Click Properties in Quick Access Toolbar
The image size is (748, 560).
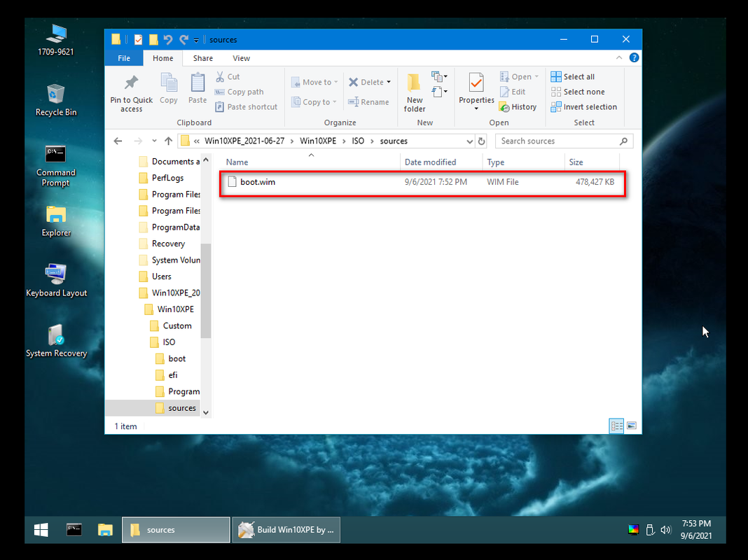(138, 40)
